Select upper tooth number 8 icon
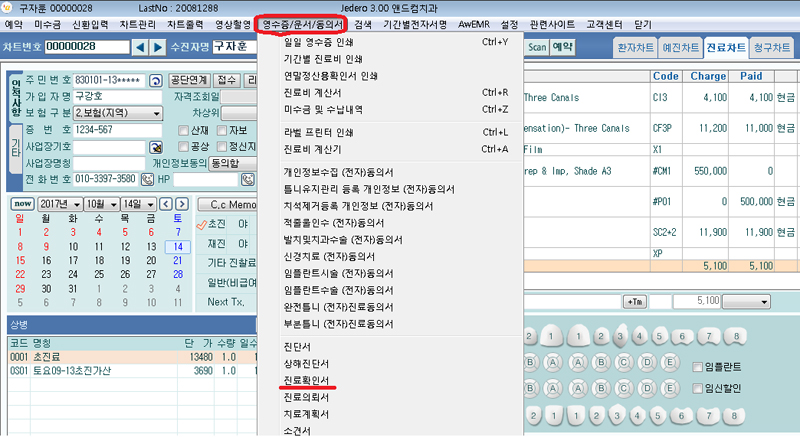Image resolution: width=800 pixels, height=437 pixels. (x=737, y=335)
